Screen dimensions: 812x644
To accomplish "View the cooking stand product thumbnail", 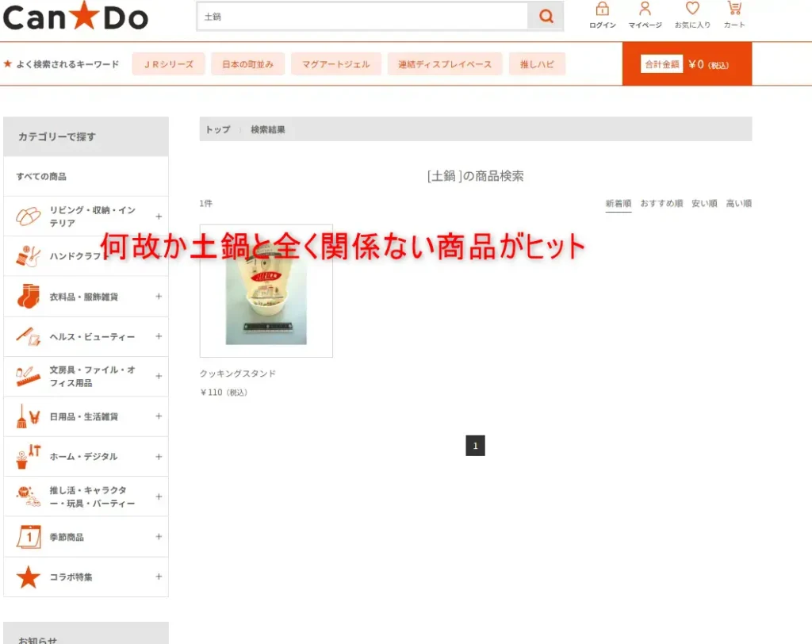I will click(x=266, y=291).
